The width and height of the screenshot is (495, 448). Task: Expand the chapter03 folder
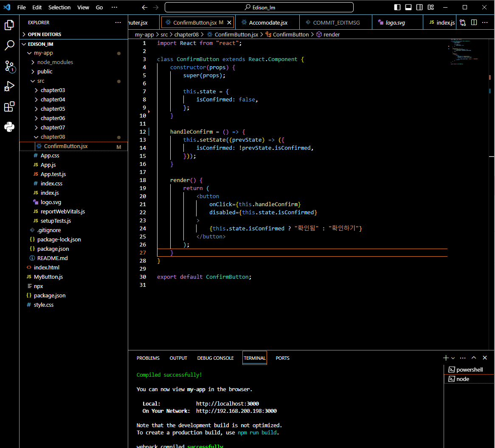tap(53, 90)
